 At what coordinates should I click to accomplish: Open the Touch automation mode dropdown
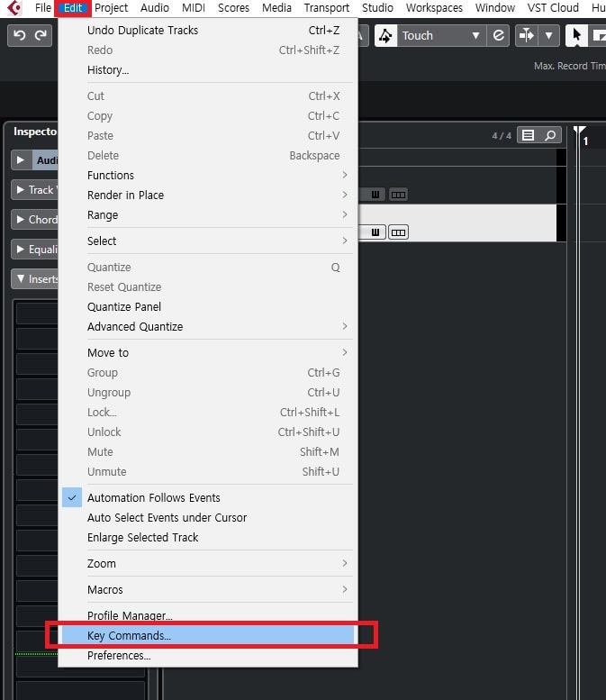pyautogui.click(x=440, y=36)
